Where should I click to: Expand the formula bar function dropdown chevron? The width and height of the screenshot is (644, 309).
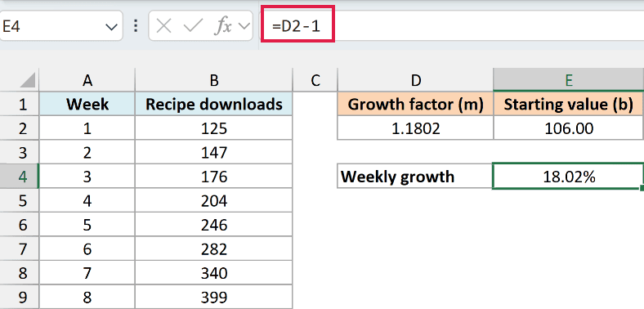[x=244, y=27]
